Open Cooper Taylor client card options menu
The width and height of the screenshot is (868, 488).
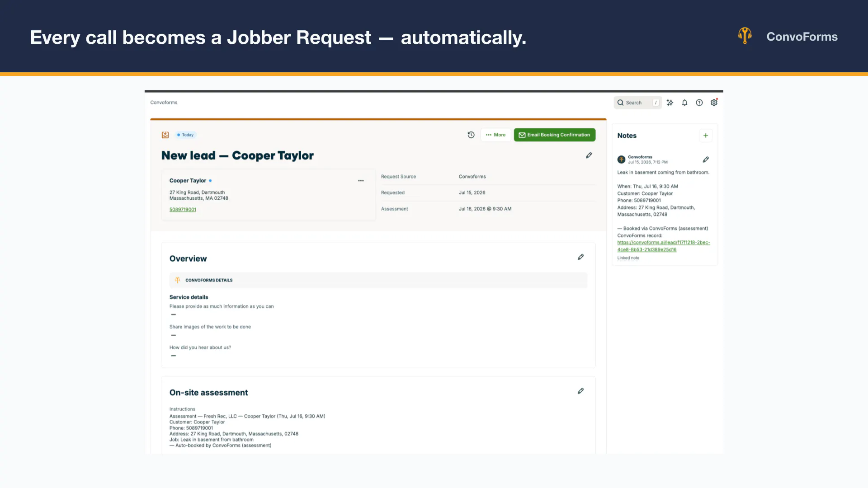pos(361,181)
